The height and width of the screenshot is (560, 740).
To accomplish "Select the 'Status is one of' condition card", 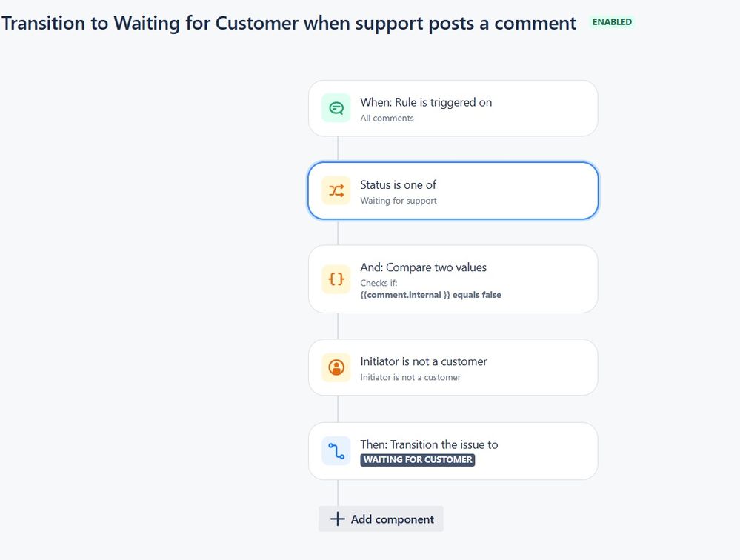I will [453, 190].
